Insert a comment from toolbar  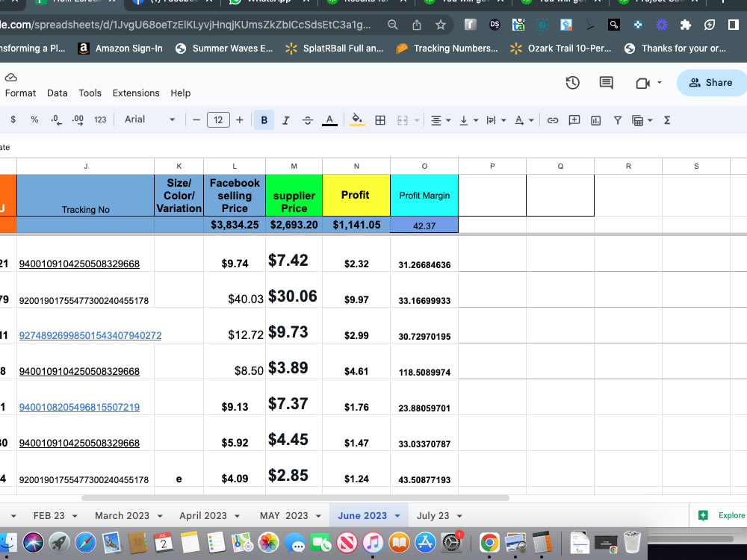[574, 120]
